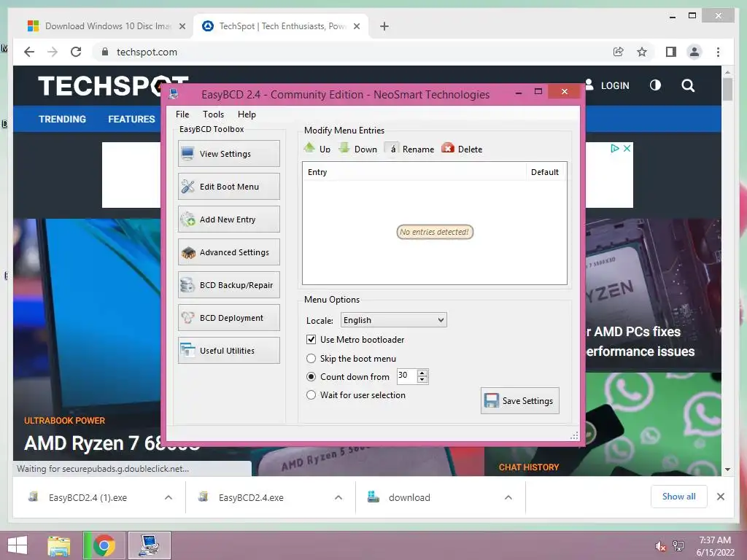The width and height of the screenshot is (747, 560).
Task: Open EasyBCD2.4 (1).exe from downloads bar
Action: (88, 497)
